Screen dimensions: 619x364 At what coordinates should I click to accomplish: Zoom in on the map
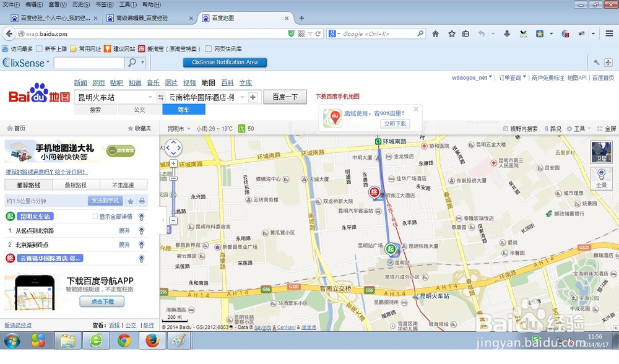(173, 163)
